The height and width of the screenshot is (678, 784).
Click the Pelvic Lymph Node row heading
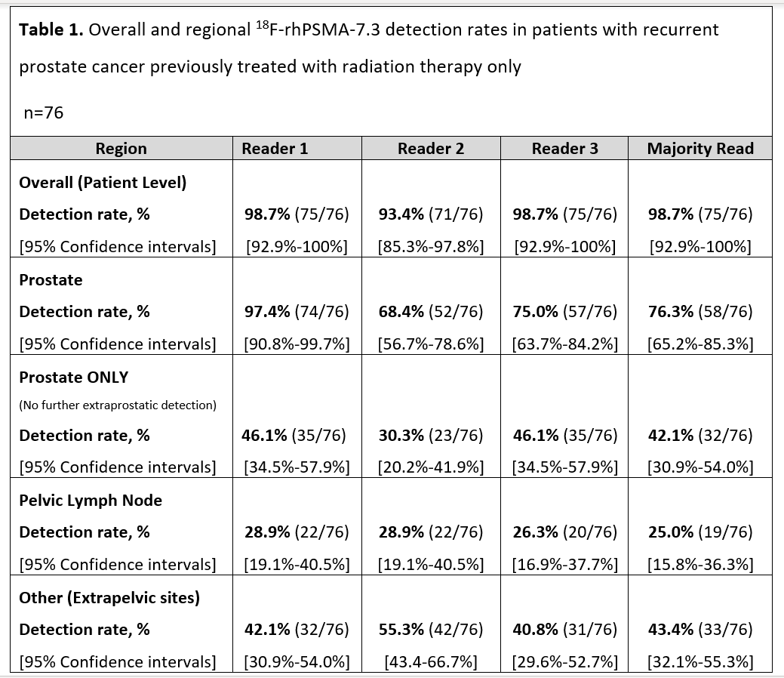(x=91, y=501)
